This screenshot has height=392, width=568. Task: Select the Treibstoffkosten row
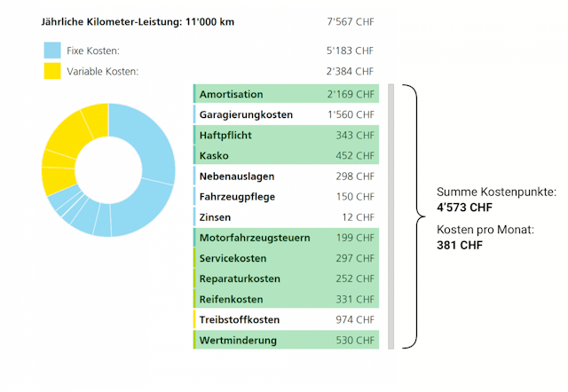click(286, 319)
